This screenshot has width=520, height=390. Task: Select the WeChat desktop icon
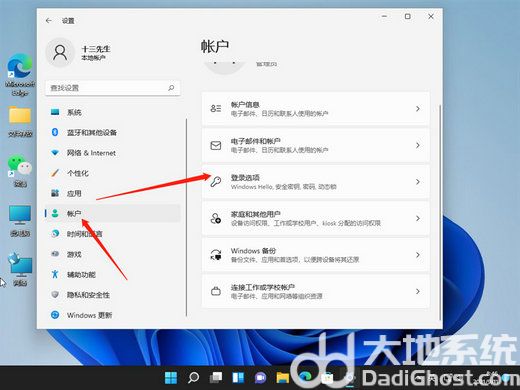tap(20, 171)
